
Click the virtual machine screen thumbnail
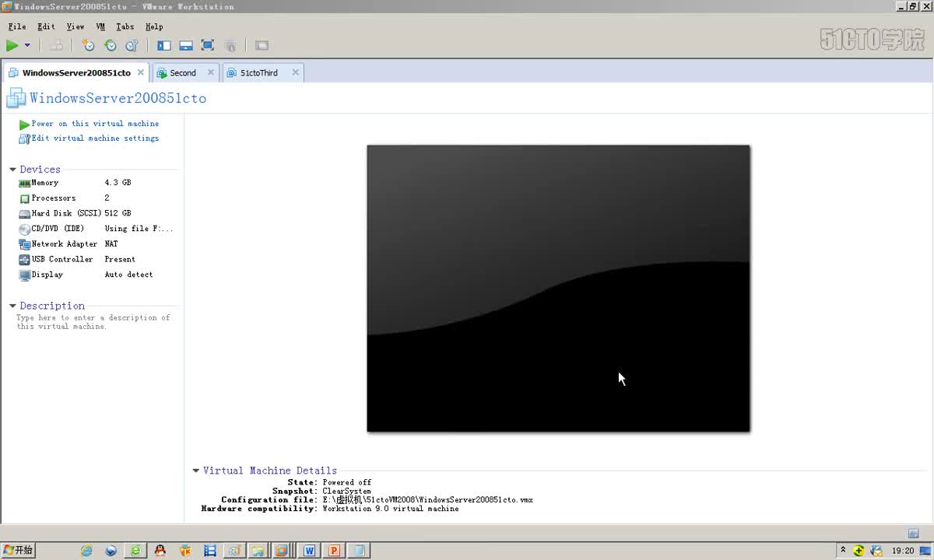[x=558, y=288]
